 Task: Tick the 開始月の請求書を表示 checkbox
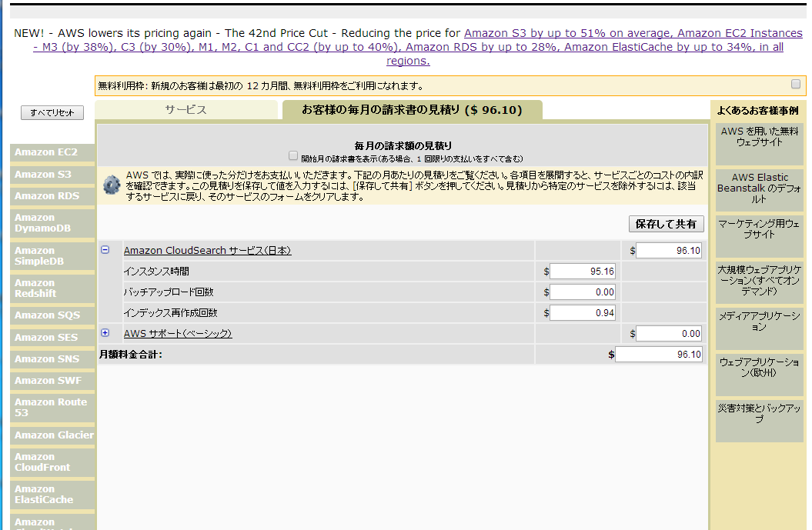(293, 155)
